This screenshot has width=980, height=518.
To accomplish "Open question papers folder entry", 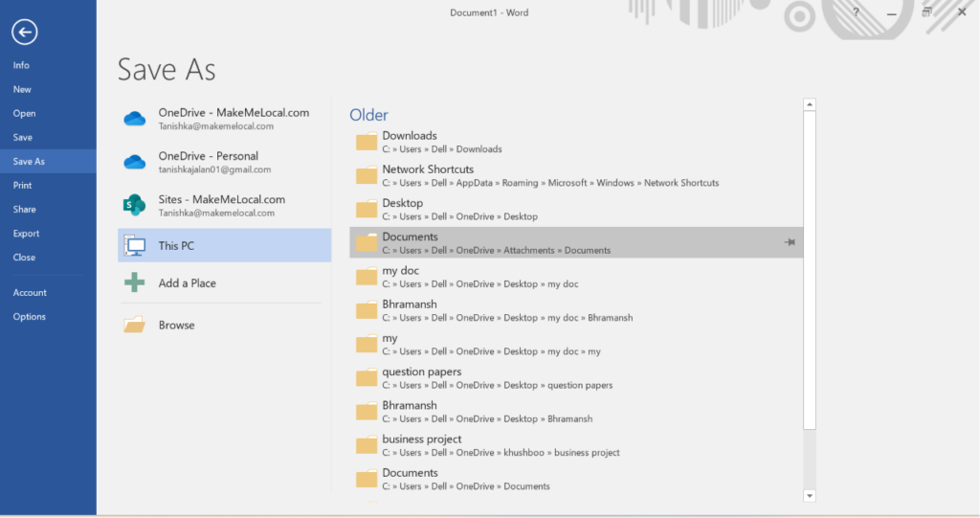I will [576, 378].
